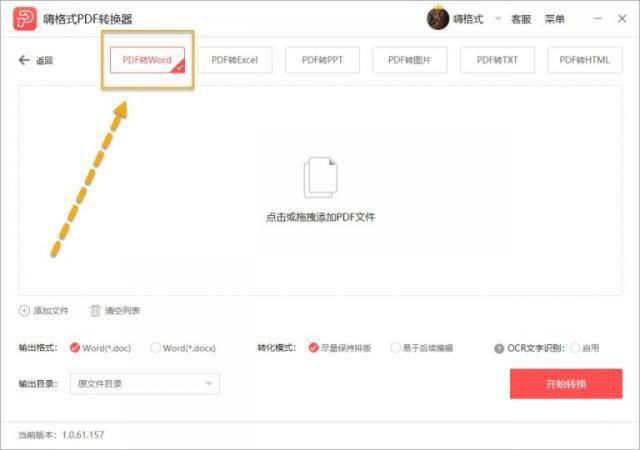Choose the PDF转TXT tab

tap(497, 60)
